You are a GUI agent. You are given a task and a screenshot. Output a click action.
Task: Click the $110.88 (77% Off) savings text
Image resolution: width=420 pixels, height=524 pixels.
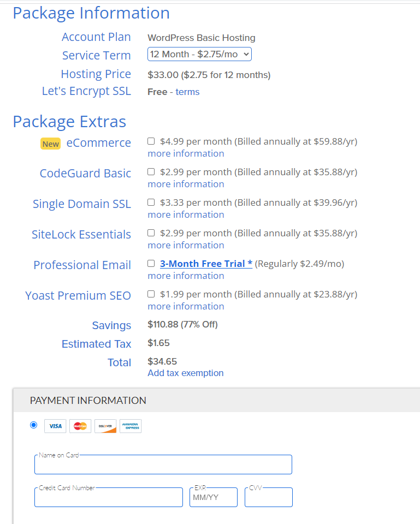pos(182,324)
